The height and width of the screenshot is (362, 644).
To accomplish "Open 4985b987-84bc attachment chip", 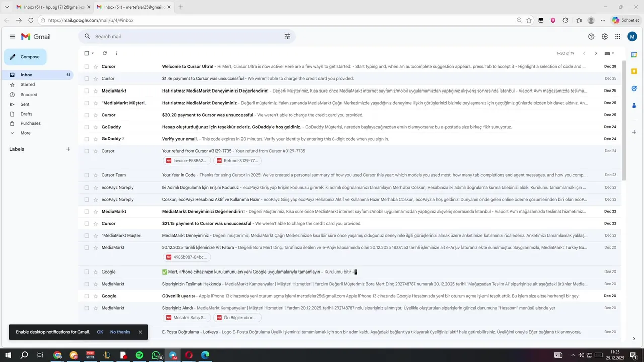I will pyautogui.click(x=187, y=257).
